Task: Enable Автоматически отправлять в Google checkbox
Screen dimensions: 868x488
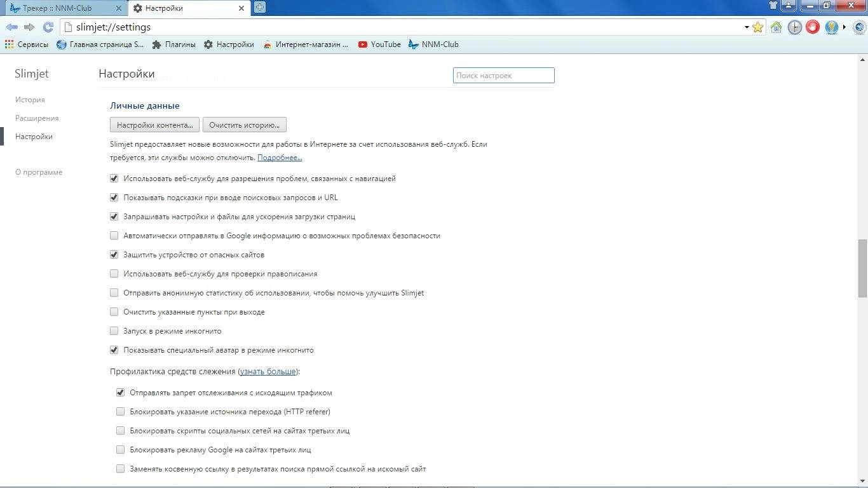Action: tap(114, 236)
